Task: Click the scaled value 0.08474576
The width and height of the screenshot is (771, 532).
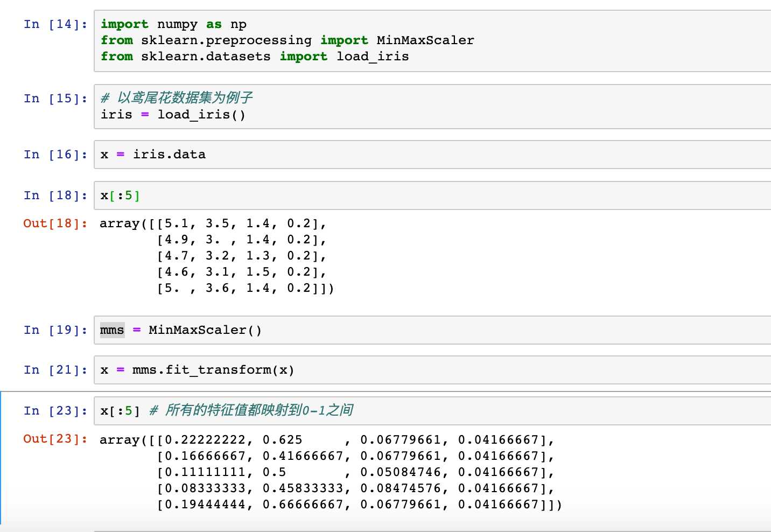Action: [401, 488]
